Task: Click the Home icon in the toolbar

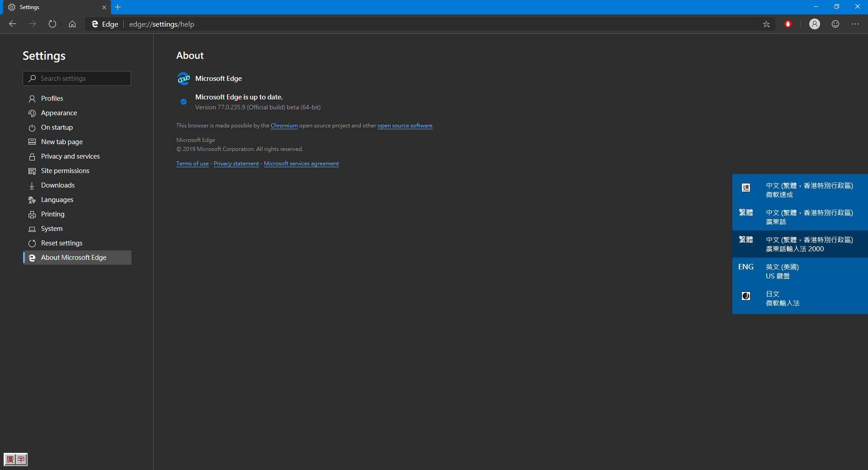Action: pos(72,24)
